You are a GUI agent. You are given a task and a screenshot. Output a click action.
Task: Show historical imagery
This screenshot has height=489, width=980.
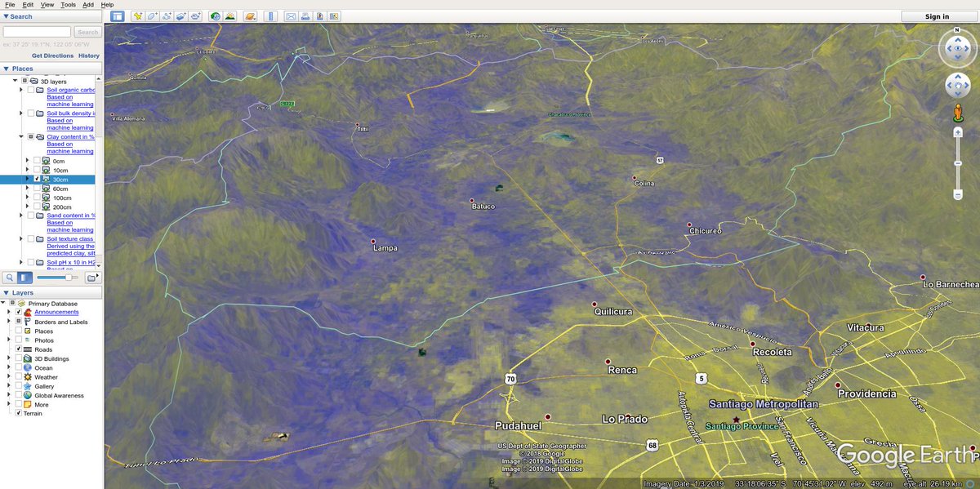coord(215,16)
